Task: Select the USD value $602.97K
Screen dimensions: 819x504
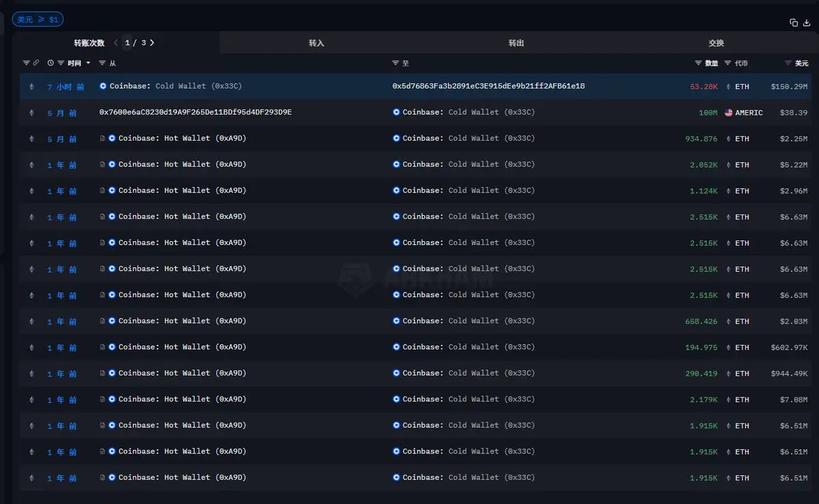Action: coord(789,348)
